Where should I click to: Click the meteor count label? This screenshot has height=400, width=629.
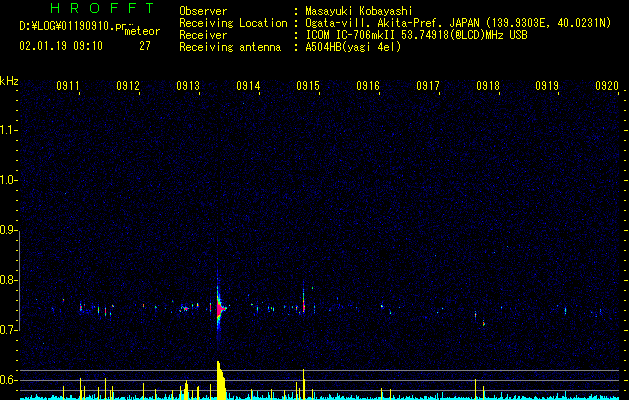(x=142, y=31)
